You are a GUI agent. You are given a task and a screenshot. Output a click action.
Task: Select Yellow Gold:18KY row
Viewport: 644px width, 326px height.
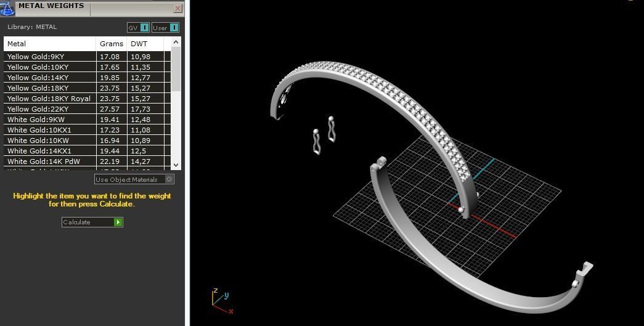point(87,88)
